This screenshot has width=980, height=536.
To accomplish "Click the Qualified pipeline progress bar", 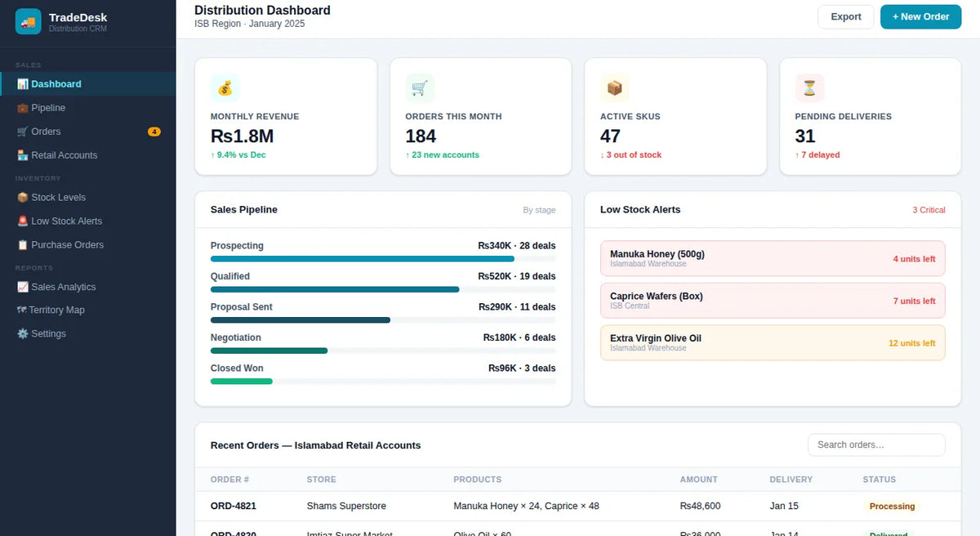I will [383, 289].
